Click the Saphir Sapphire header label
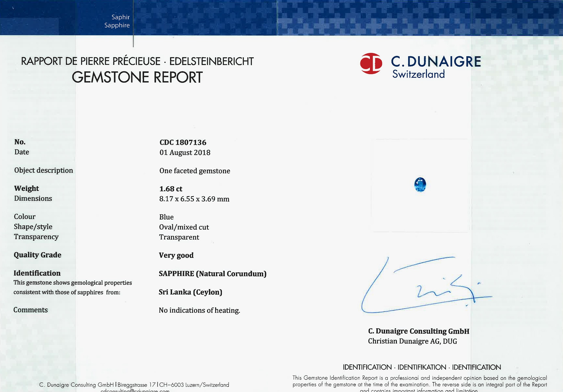 [117, 21]
